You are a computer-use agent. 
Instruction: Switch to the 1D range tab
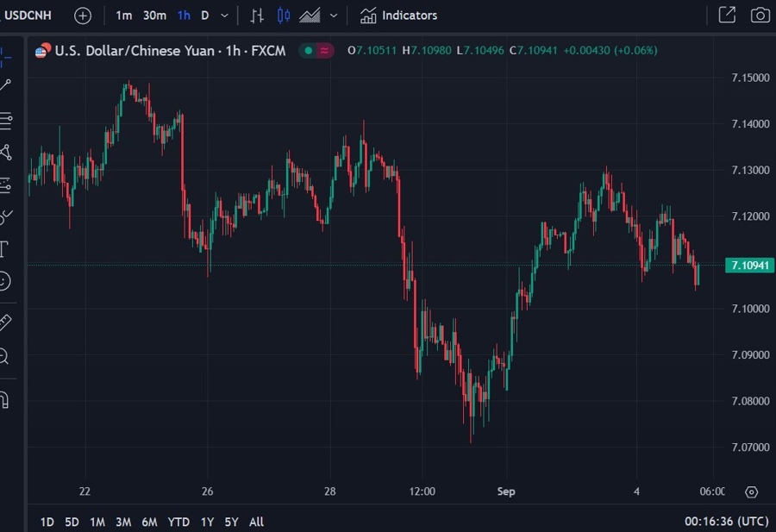point(46,522)
